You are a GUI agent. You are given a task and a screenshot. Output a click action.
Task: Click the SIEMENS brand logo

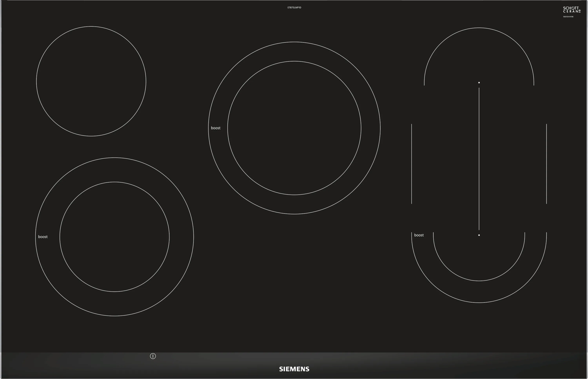coord(294,369)
